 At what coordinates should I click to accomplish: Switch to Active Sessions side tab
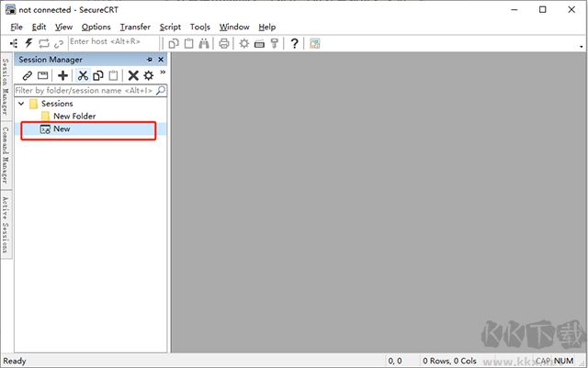click(x=6, y=225)
